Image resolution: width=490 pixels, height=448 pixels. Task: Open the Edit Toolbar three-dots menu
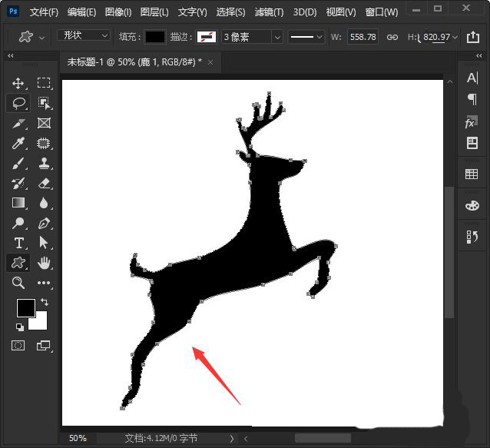click(x=44, y=283)
